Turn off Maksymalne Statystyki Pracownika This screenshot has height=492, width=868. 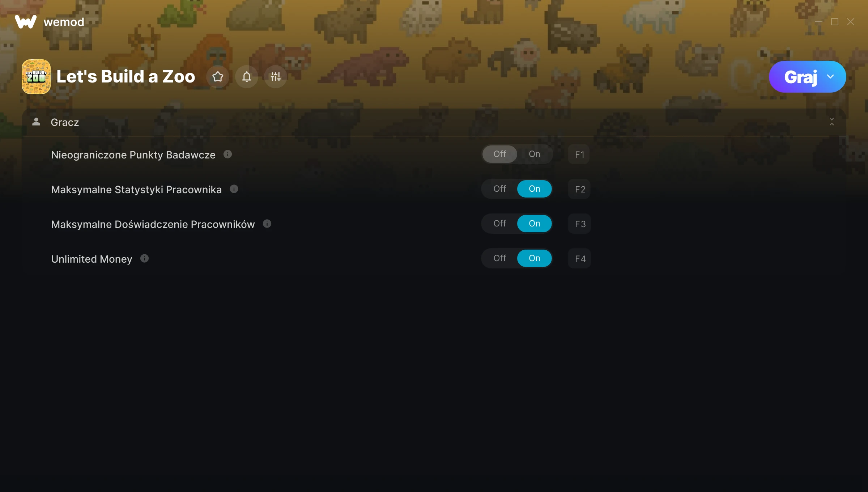click(x=500, y=189)
